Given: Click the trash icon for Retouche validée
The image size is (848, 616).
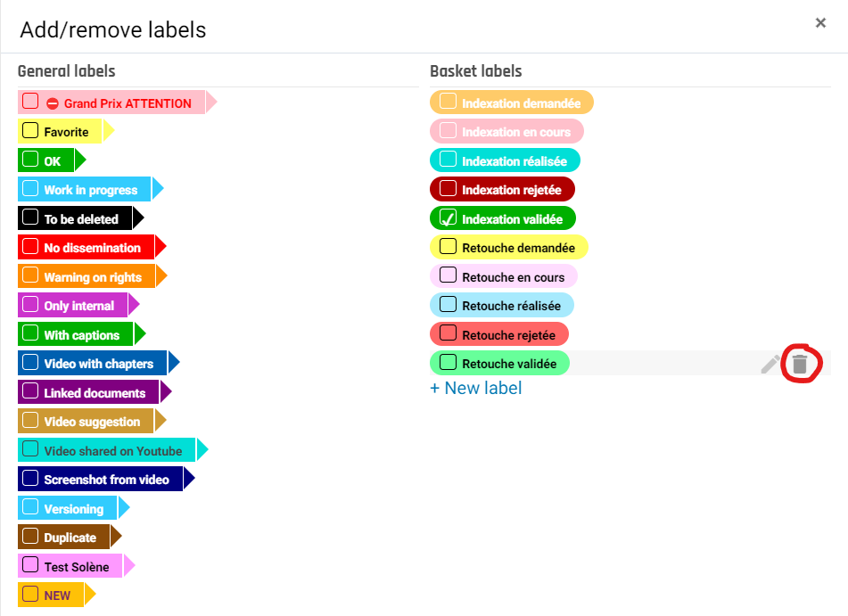Looking at the screenshot, I should (x=800, y=364).
